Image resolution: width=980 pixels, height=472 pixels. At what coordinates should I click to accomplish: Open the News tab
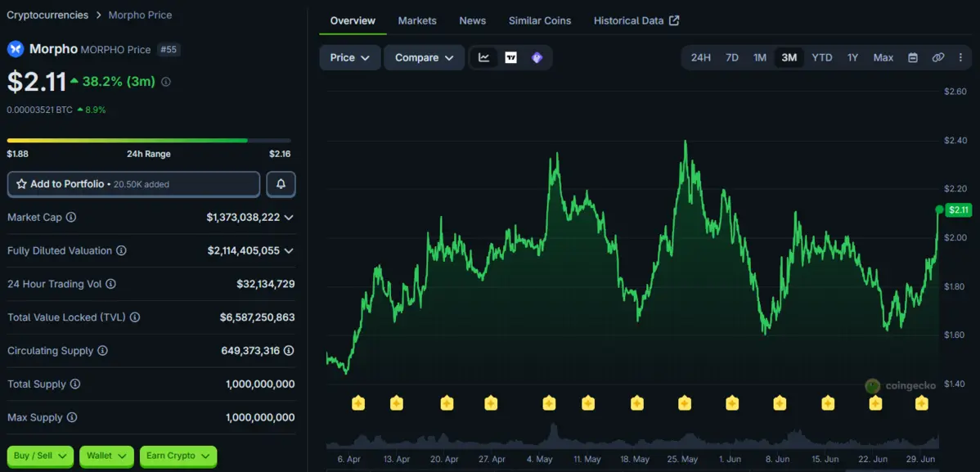(x=473, y=20)
